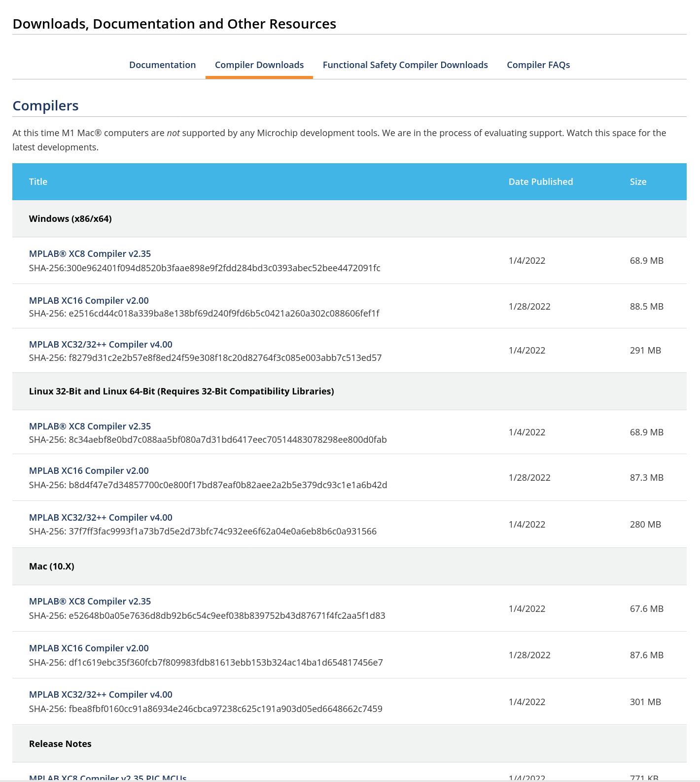Download Windows MPLAB XC32/32++ Compiler v4.00
The height and width of the screenshot is (782, 700).
(101, 345)
